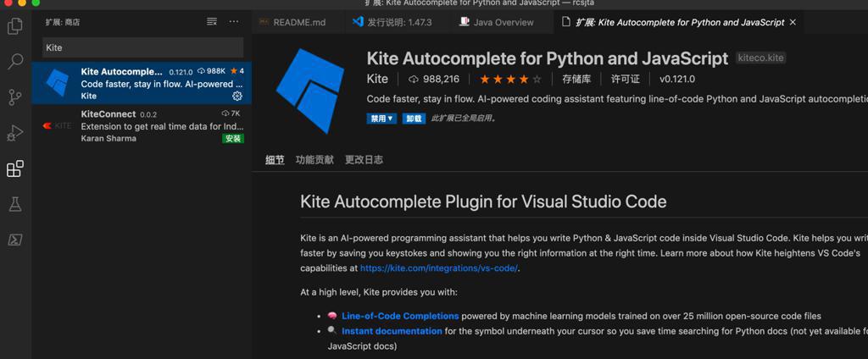The width and height of the screenshot is (868, 359).
Task: Open the terminal-style activity bar icon
Action: (15, 240)
